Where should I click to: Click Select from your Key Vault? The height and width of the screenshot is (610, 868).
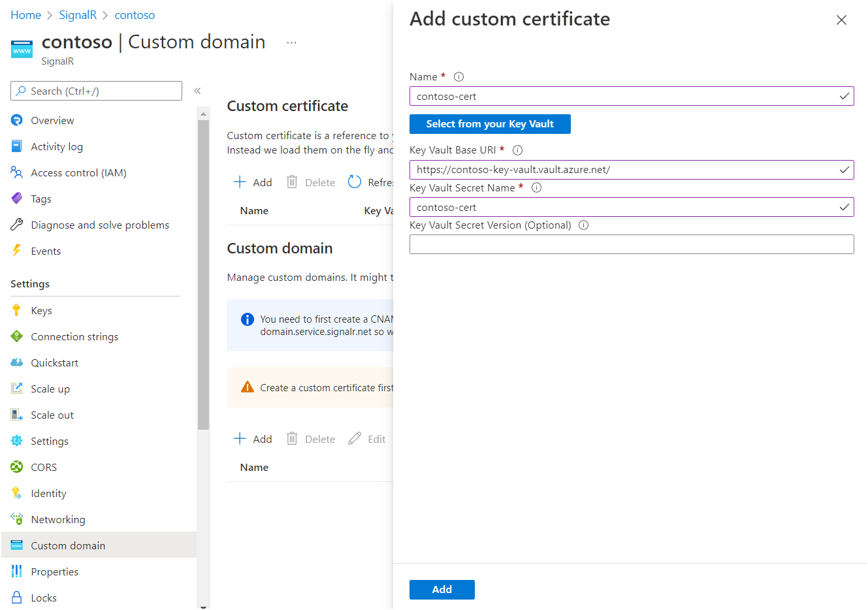[490, 123]
